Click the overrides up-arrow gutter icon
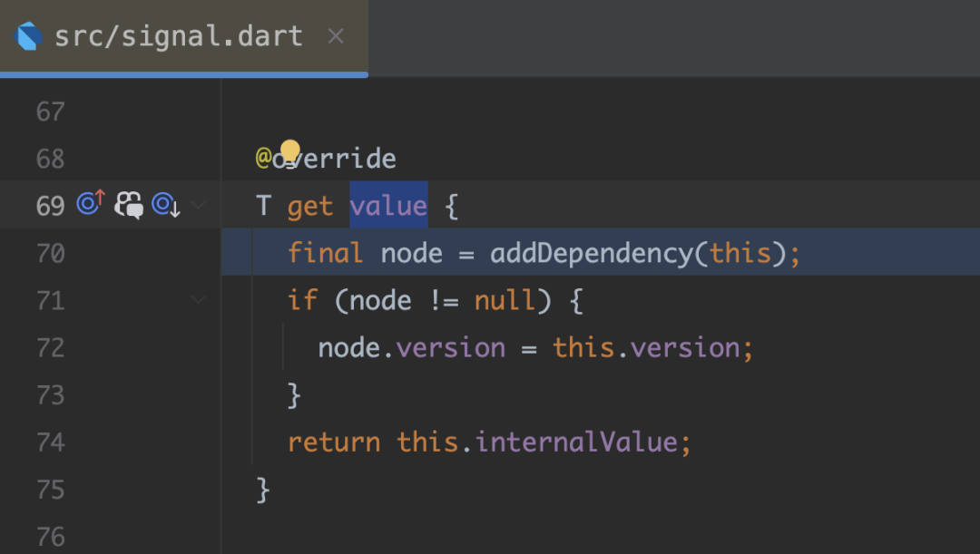The image size is (980, 554). click(91, 204)
